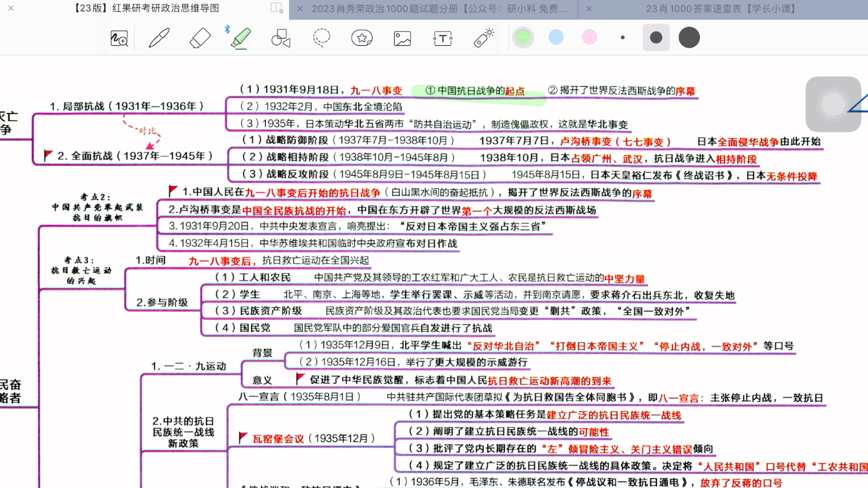The image size is (868, 488).
Task: Pick the medium stroke size dot
Action: (656, 37)
